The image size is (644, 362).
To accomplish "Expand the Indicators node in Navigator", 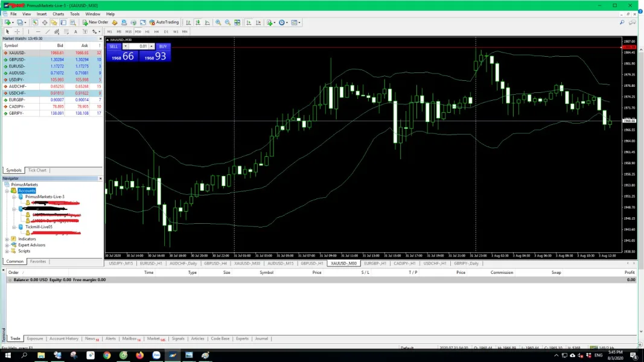I will click(7, 240).
